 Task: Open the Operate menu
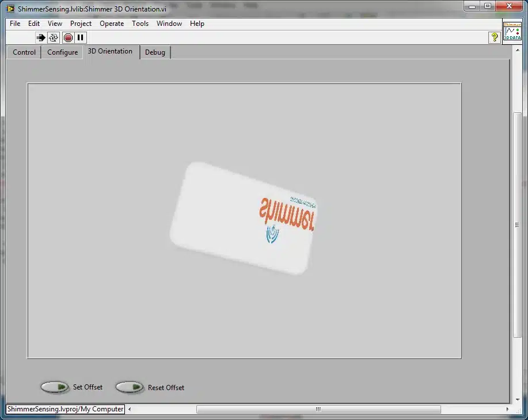click(x=112, y=24)
